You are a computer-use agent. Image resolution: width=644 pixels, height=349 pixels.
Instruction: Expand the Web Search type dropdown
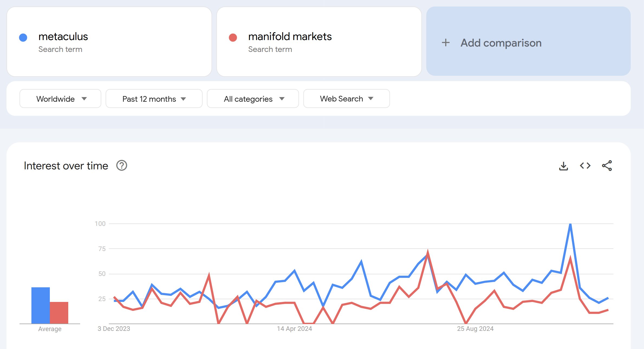(x=347, y=99)
